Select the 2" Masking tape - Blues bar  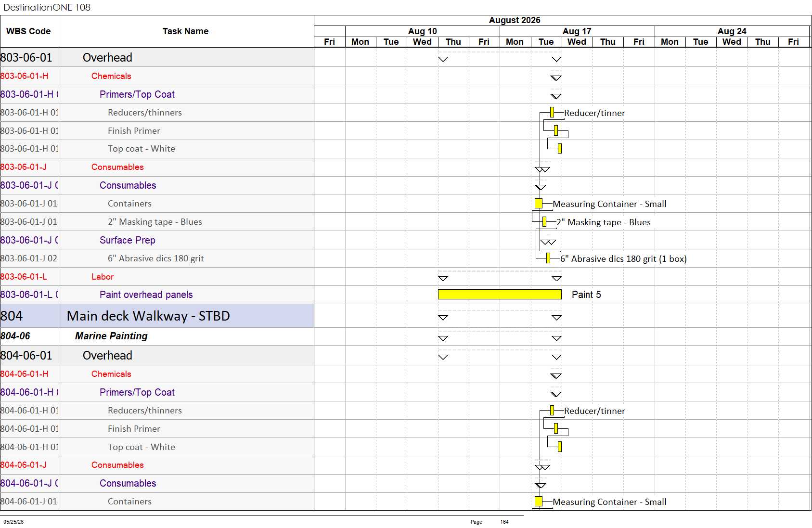tap(544, 222)
